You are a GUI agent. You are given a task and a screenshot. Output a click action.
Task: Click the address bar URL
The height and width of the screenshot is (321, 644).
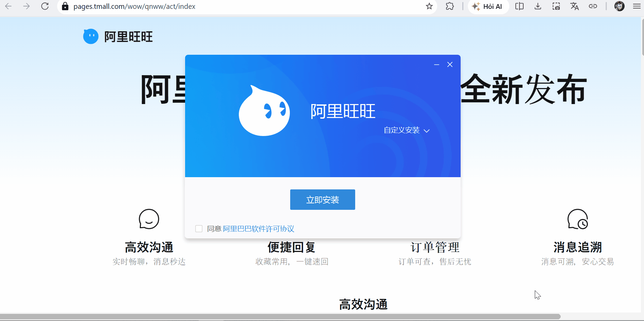pos(134,6)
